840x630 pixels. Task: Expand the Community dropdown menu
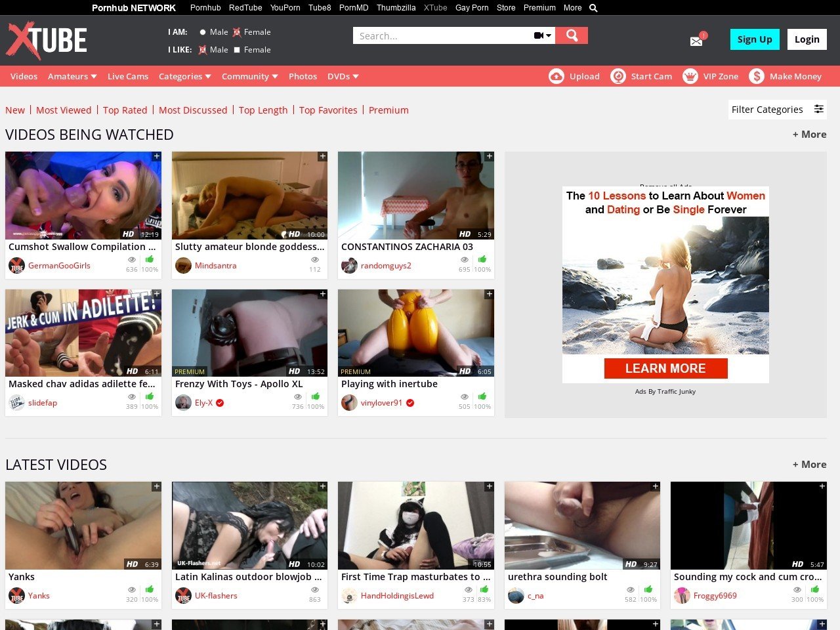click(x=249, y=77)
